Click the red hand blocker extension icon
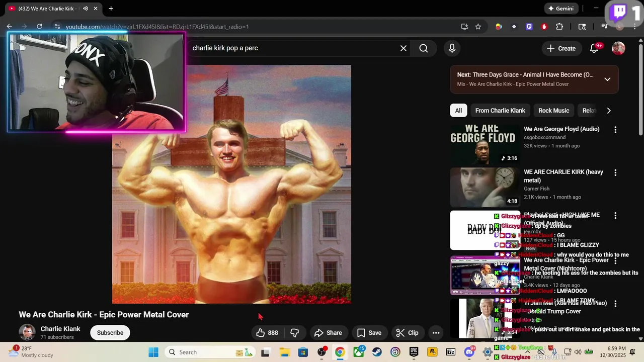Image resolution: width=644 pixels, height=362 pixels. (x=544, y=27)
